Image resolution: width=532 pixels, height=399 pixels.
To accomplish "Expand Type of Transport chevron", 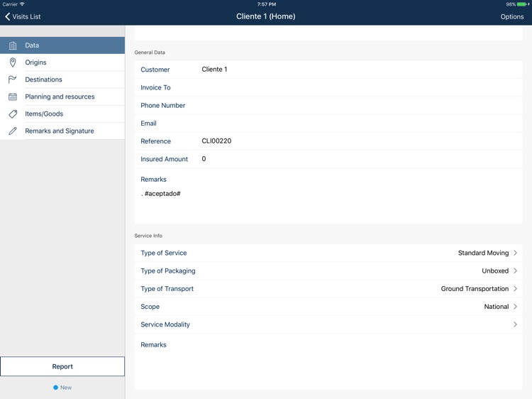I will (x=515, y=289).
